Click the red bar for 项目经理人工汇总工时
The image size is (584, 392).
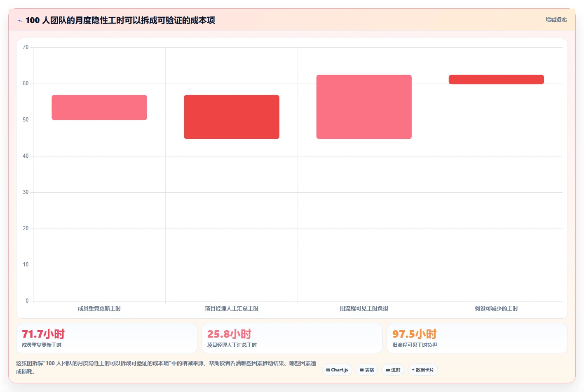pyautogui.click(x=232, y=117)
